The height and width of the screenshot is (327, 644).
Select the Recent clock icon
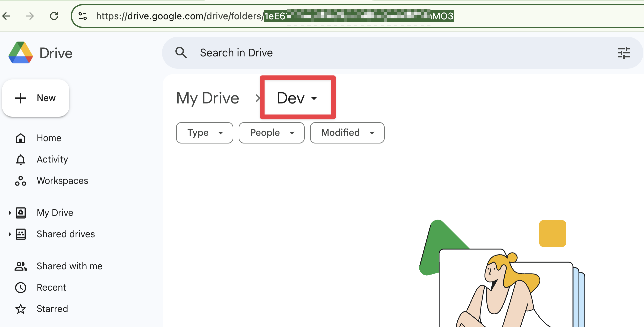pos(21,287)
